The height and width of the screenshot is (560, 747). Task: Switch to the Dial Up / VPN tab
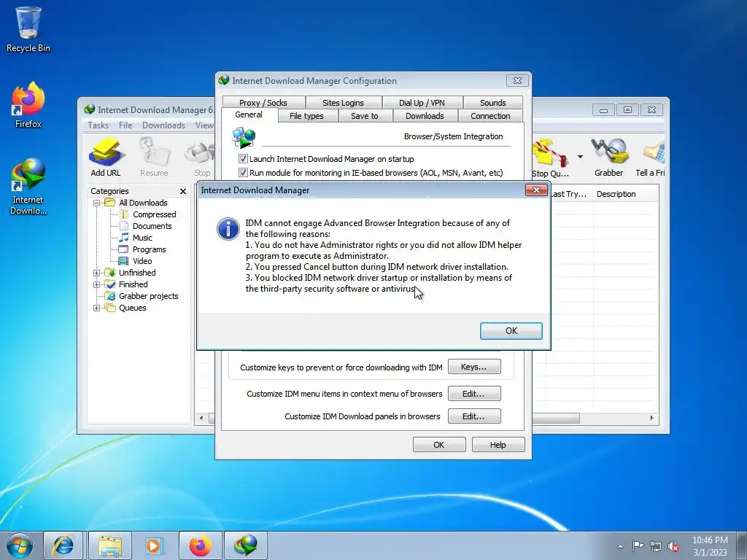422,103
